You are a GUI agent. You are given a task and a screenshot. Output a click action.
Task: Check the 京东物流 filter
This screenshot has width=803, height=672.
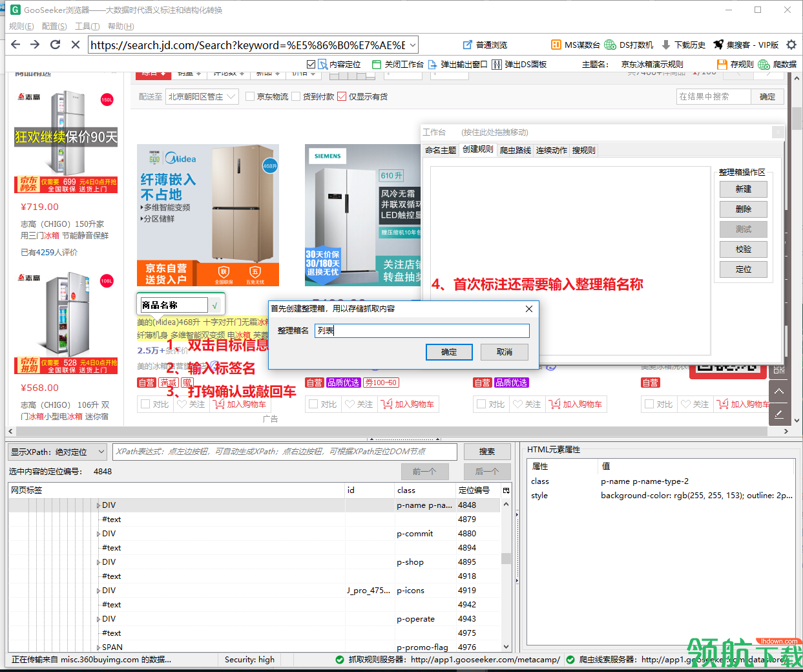click(250, 96)
